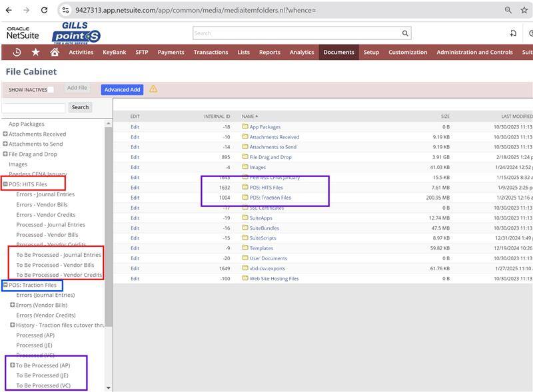Click the change role icon in header
This screenshot has height=392, width=533.
[513, 33]
